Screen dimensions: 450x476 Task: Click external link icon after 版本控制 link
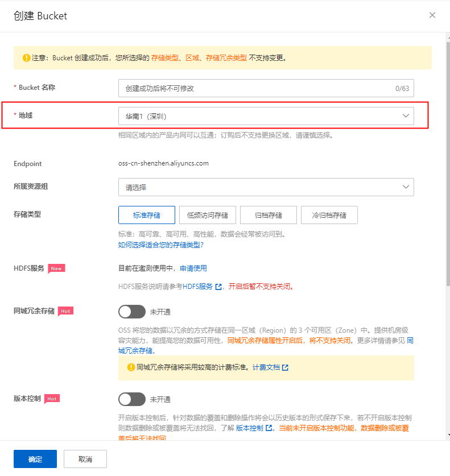[269, 428]
